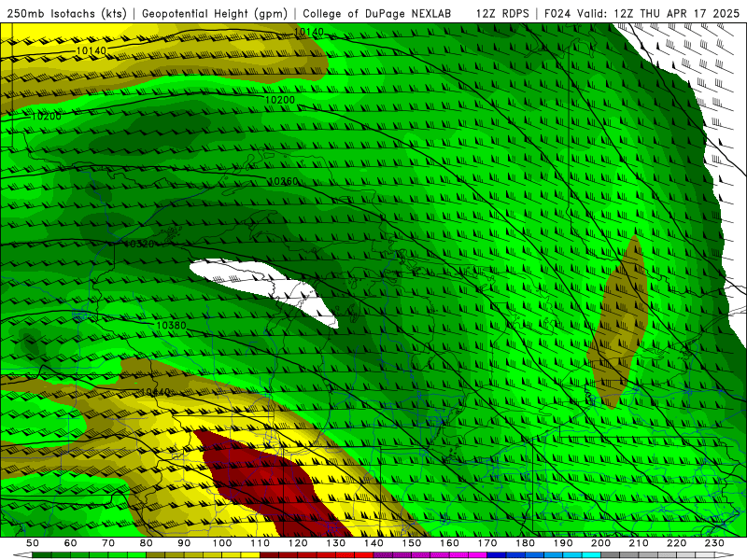Click the 140 value on the color scale
Screen dimensions: 747x560
(x=373, y=543)
